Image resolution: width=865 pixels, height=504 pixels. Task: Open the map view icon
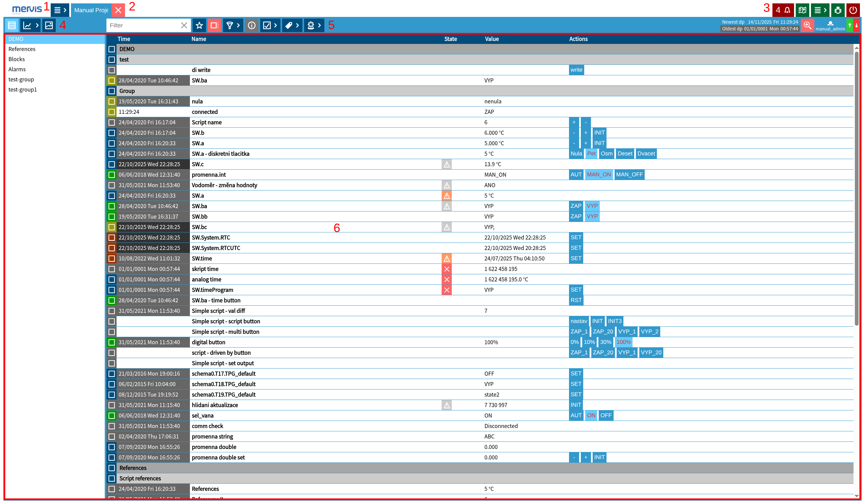click(802, 10)
